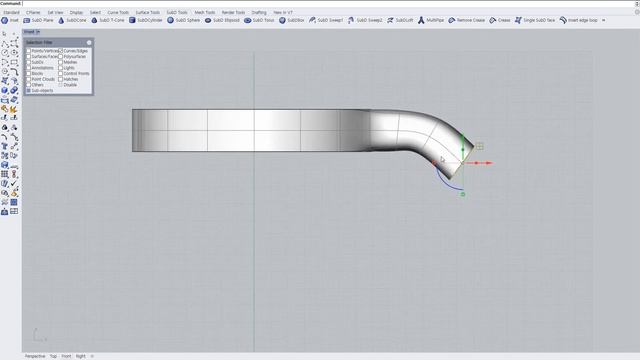640x360 pixels.
Task: Open the Render Tools tab
Action: pyautogui.click(x=233, y=13)
